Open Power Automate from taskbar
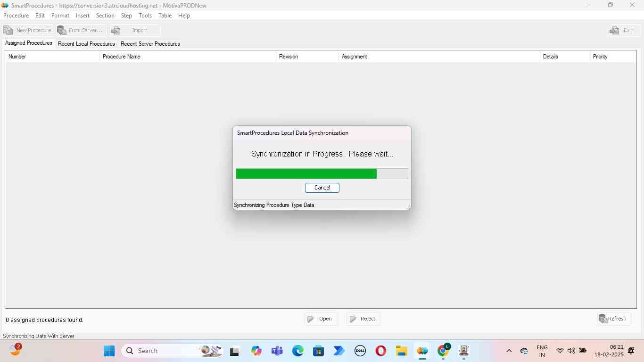 tap(339, 351)
